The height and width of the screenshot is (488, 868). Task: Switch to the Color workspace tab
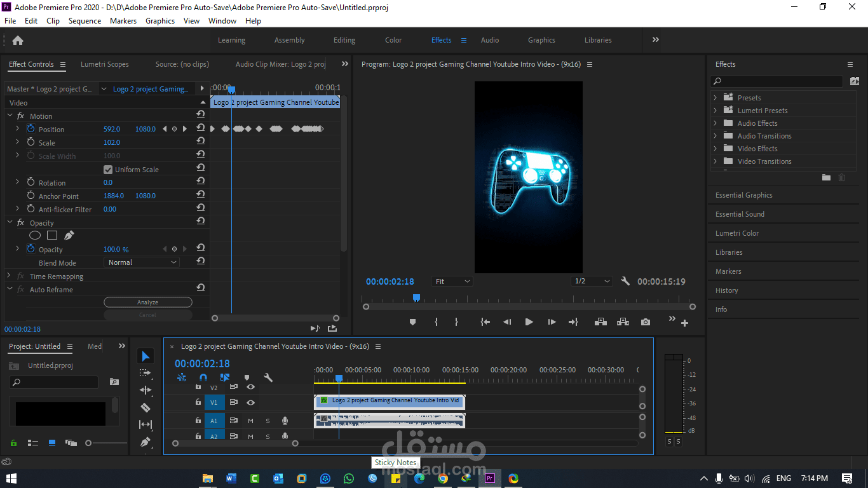coord(393,40)
